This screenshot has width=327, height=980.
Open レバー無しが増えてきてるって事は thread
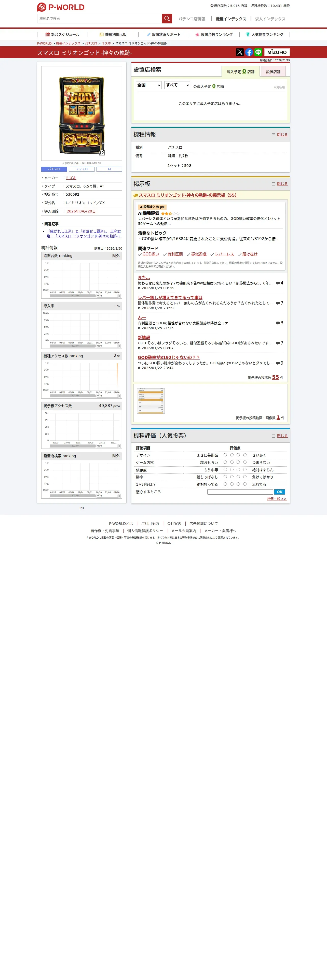tap(170, 297)
